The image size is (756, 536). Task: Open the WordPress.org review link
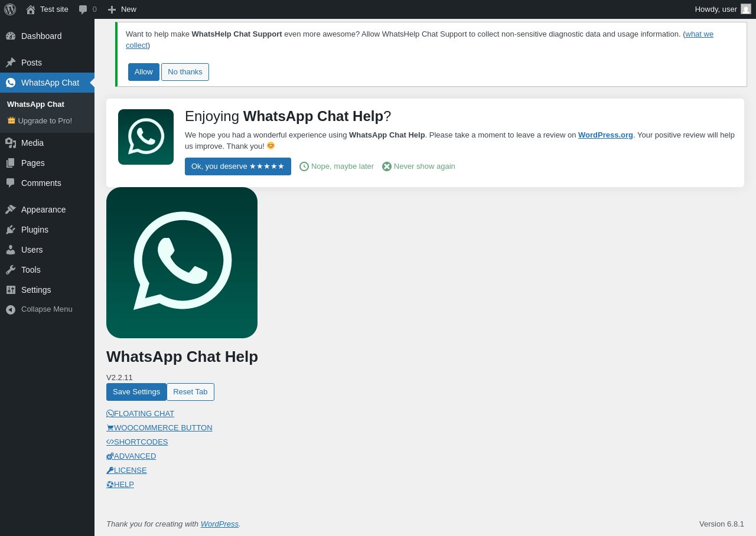[x=605, y=135]
